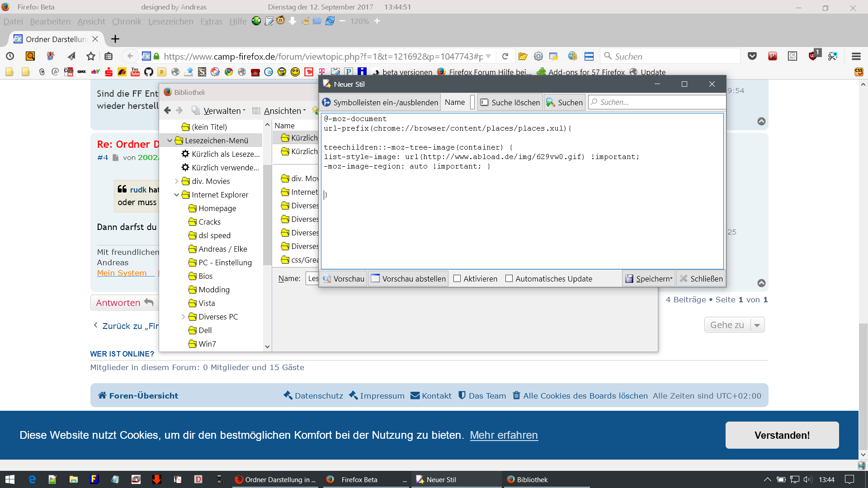868x488 pixels.
Task: Click the Mehr erfahren link
Action: (x=504, y=435)
